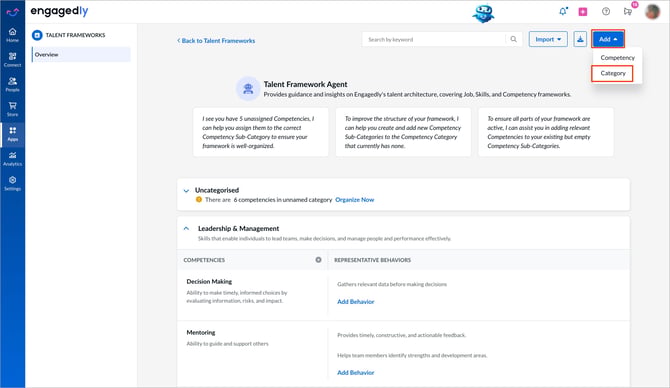Open the Import dropdown
Image resolution: width=670 pixels, height=388 pixels.
click(548, 39)
